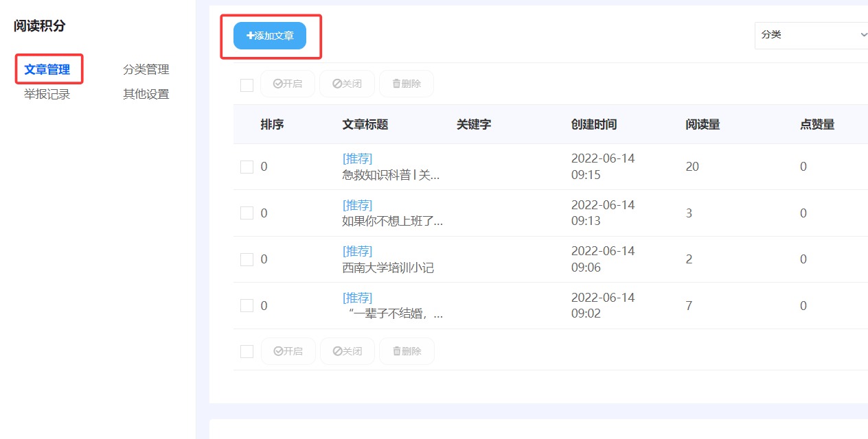Check the row for 急救知识科普 article
Image resolution: width=868 pixels, height=439 pixels.
coord(247,167)
